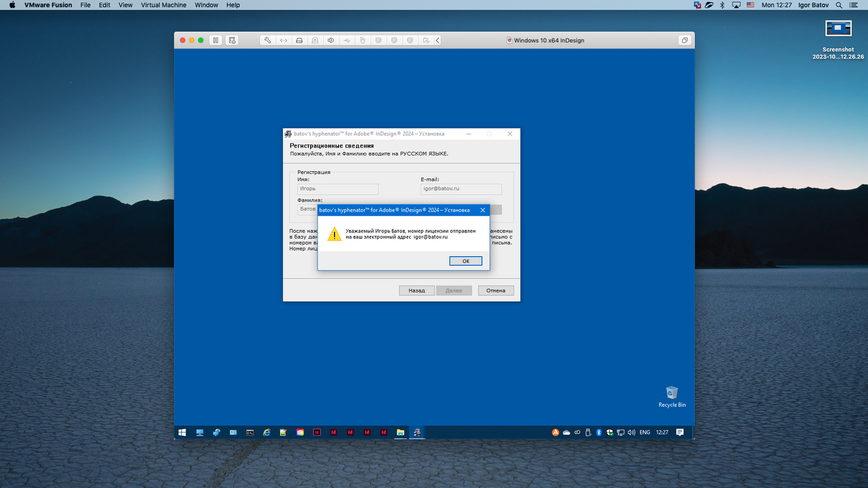Click the Отмена button in the installer
The image size is (868, 488).
pyautogui.click(x=496, y=291)
